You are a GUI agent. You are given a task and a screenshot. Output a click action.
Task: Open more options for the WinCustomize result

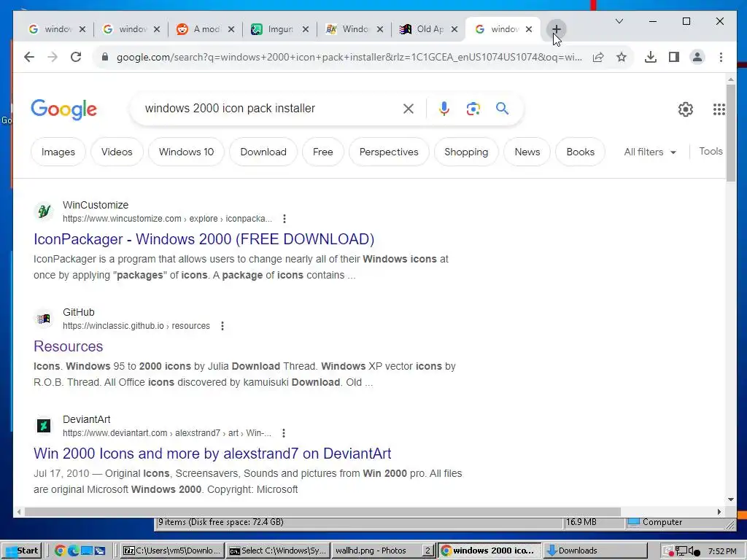285,219
